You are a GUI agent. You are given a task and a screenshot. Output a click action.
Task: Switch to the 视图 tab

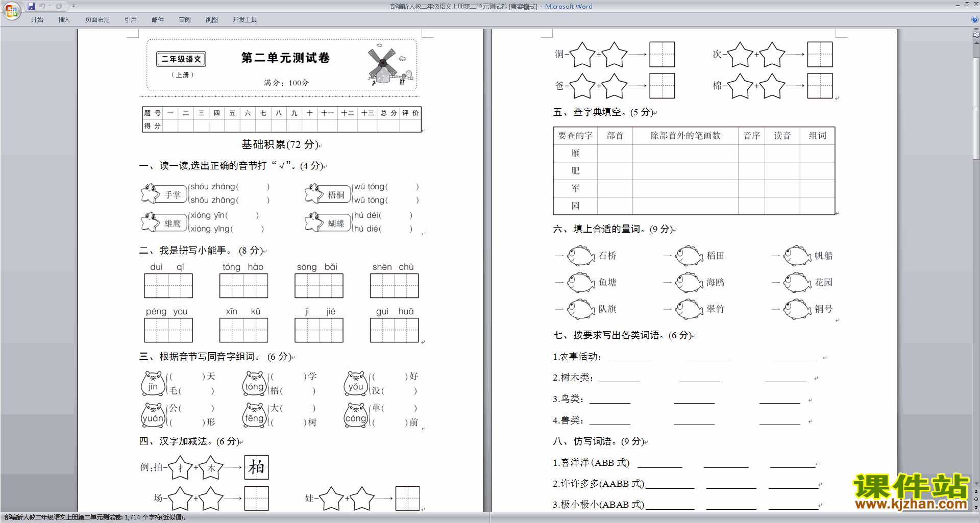(x=211, y=20)
